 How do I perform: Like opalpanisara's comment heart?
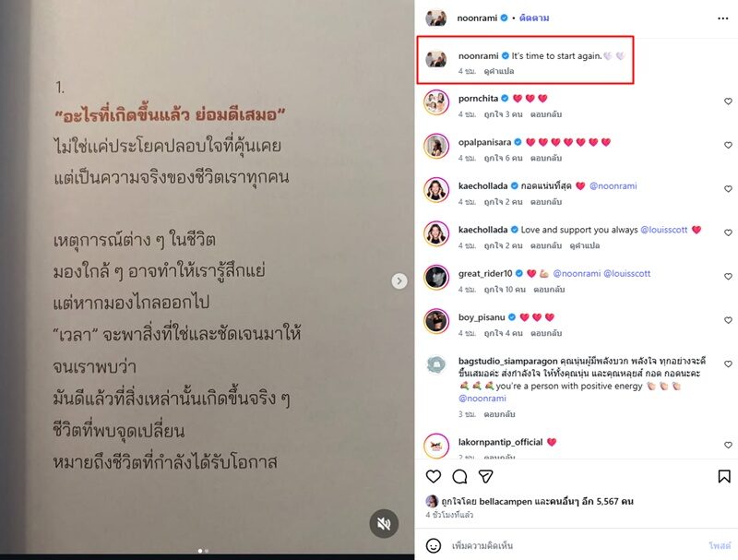[x=728, y=145]
